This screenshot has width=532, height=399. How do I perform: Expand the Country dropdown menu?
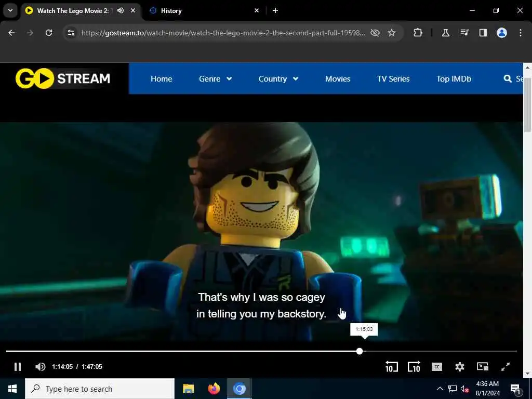[x=278, y=79]
